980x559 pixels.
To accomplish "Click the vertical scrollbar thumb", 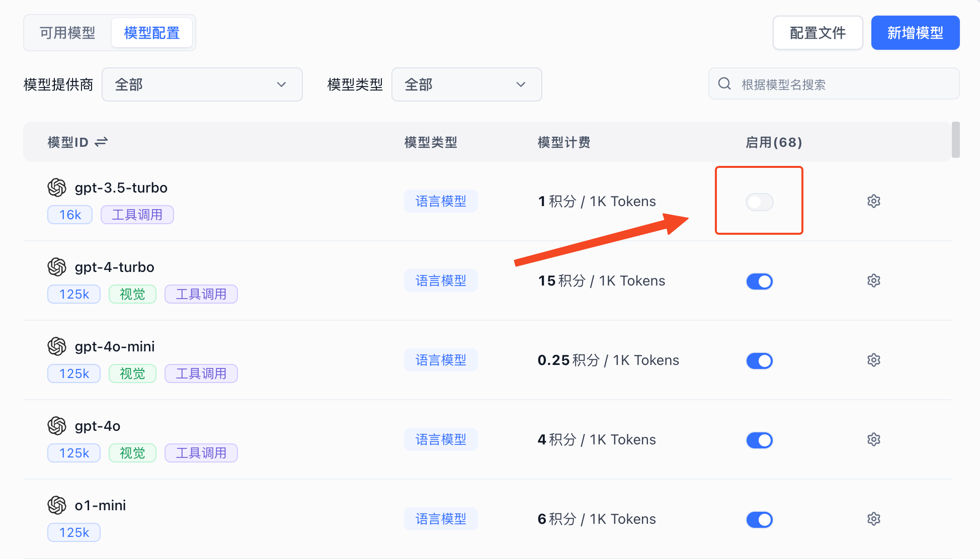I will pos(955,140).
